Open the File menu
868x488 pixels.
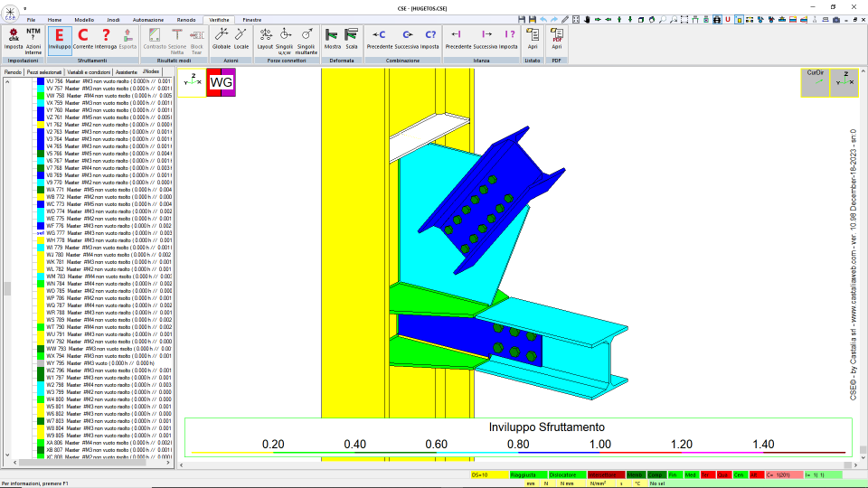[31, 20]
